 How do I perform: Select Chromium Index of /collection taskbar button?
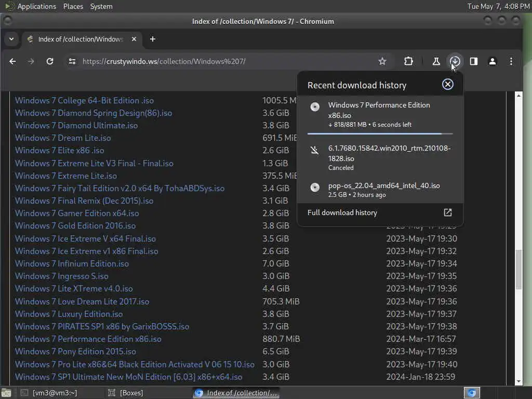[236, 393]
